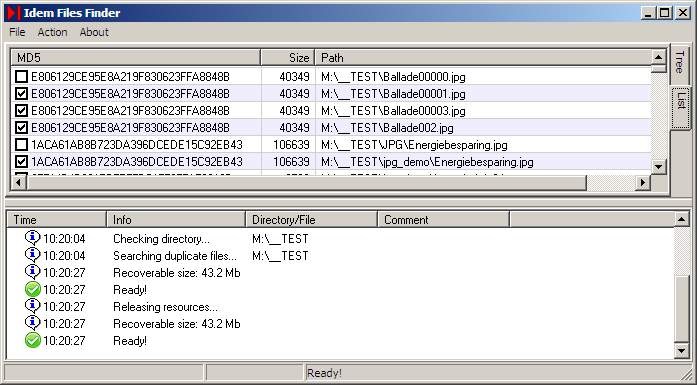Click the Directory/File column header

312,220
